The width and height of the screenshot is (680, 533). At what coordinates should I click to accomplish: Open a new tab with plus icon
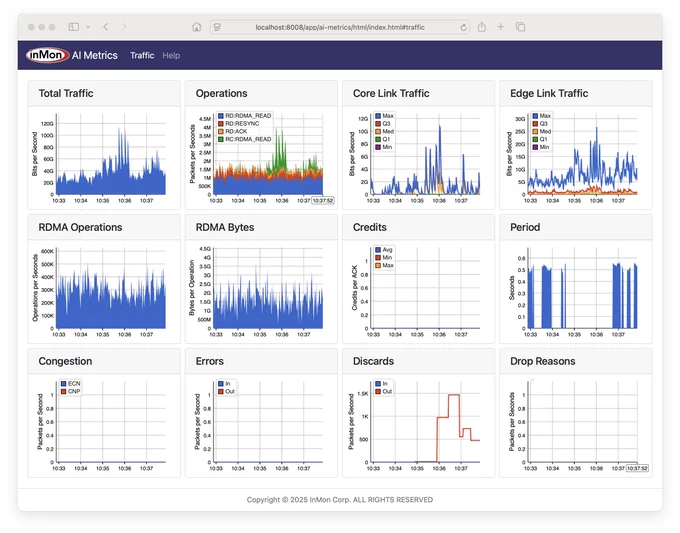500,27
